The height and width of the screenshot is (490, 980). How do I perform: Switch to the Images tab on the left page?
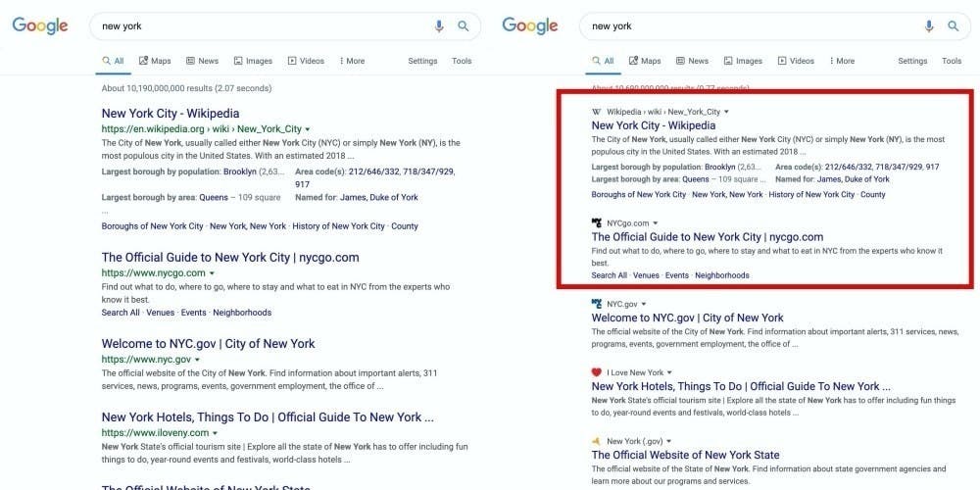(253, 61)
